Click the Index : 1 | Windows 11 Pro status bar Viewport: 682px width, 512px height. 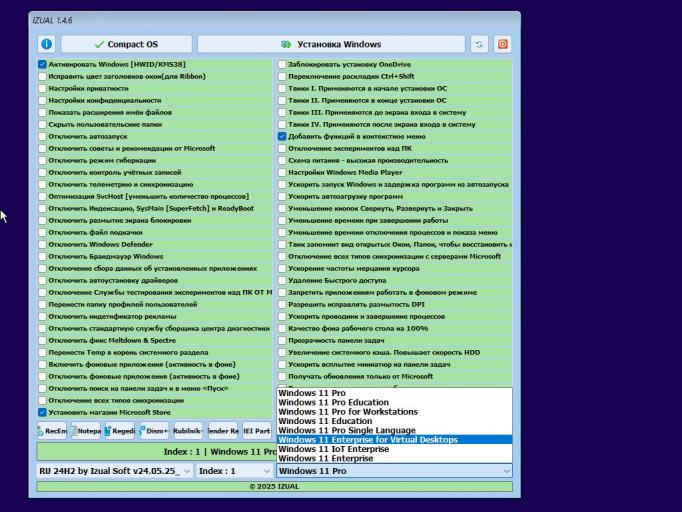pos(157,452)
